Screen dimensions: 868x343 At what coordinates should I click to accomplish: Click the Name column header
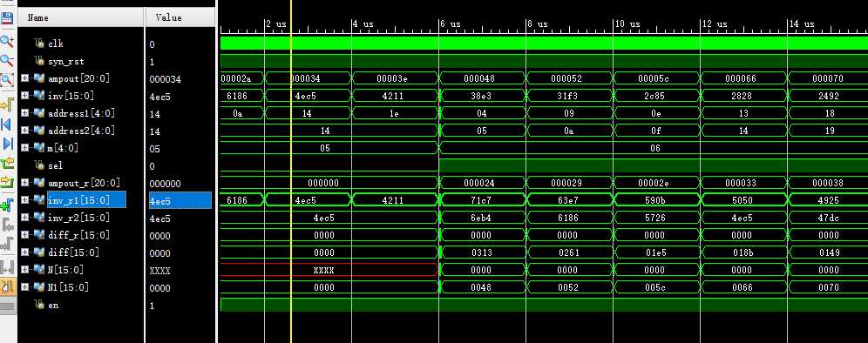(81, 17)
